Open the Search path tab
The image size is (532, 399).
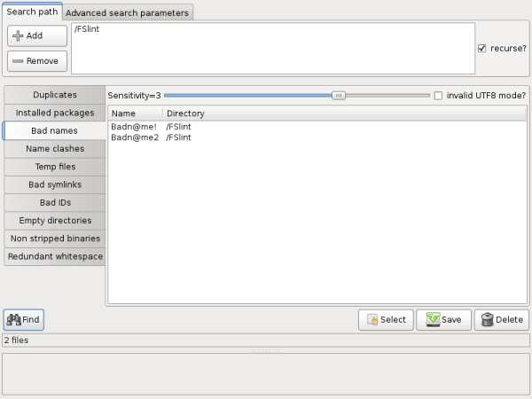[31, 12]
